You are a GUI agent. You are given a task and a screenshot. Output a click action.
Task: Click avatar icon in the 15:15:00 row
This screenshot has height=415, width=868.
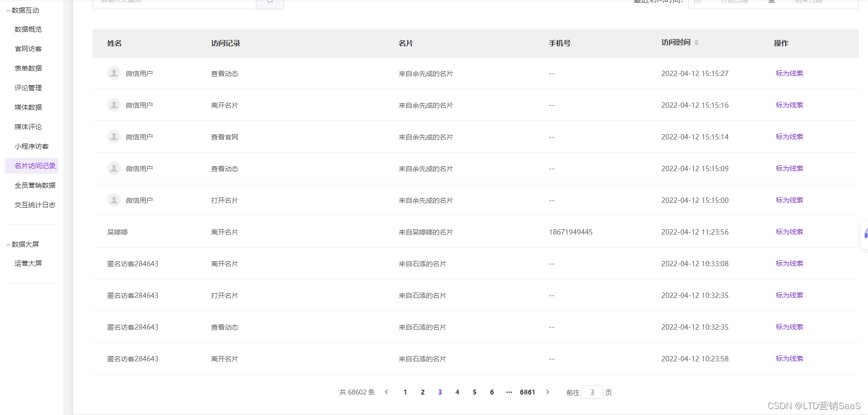click(x=114, y=200)
